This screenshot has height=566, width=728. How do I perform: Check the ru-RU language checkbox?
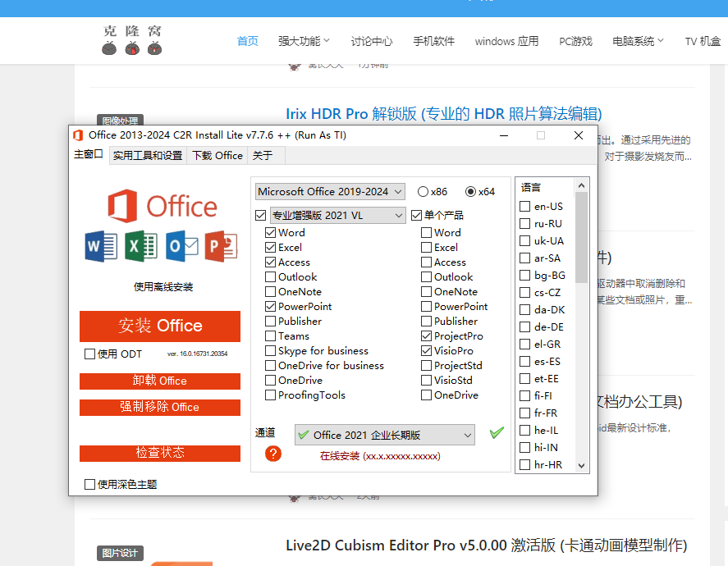pyautogui.click(x=524, y=224)
